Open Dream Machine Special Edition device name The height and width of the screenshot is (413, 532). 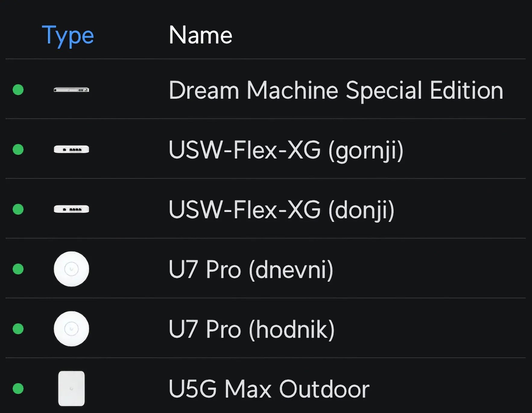[x=336, y=90]
